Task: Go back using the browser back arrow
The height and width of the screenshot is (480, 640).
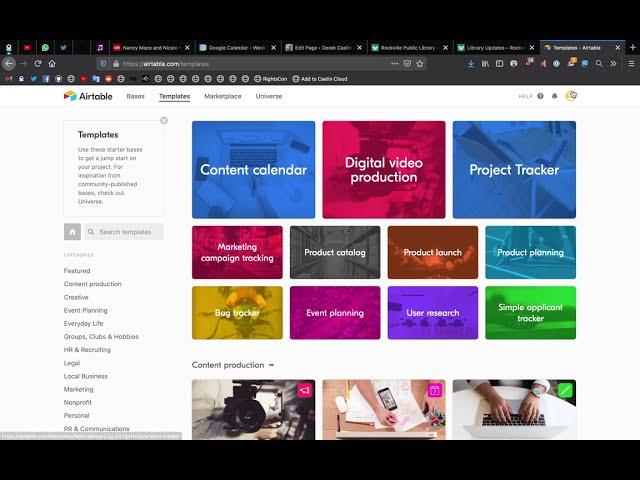Action: pos(9,63)
